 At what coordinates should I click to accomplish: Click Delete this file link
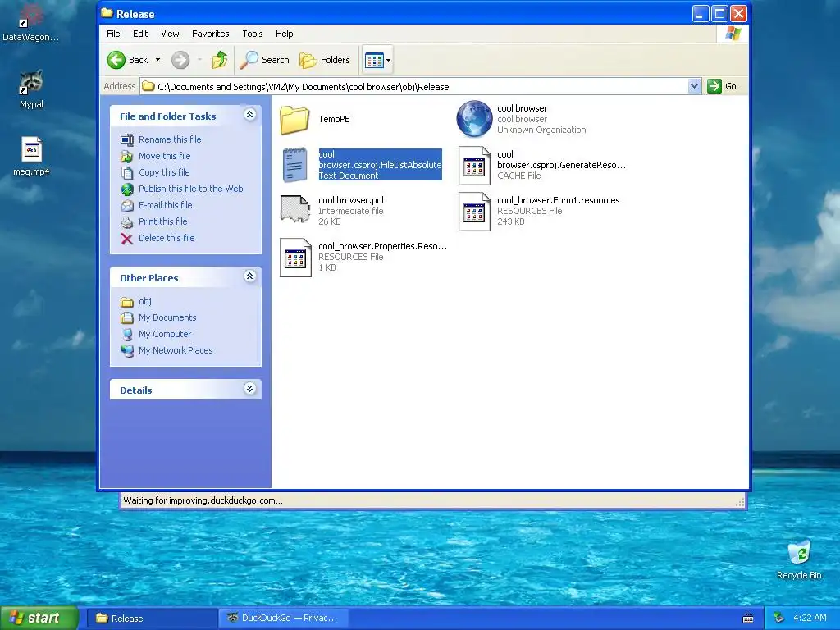click(167, 238)
